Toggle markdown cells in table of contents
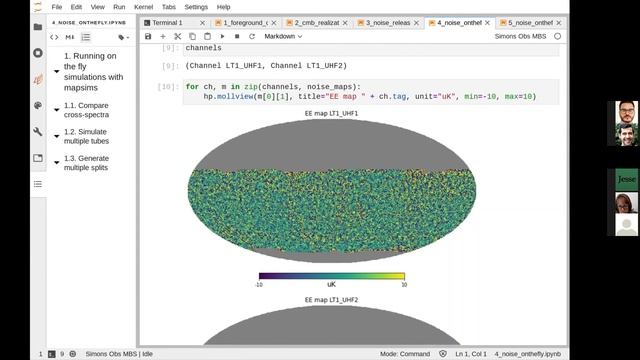640x360 pixels. [70, 37]
